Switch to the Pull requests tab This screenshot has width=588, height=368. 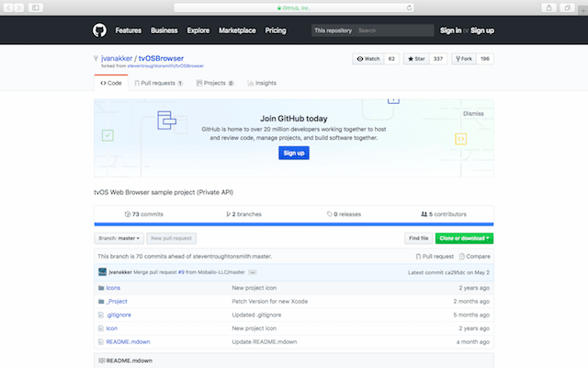(157, 83)
